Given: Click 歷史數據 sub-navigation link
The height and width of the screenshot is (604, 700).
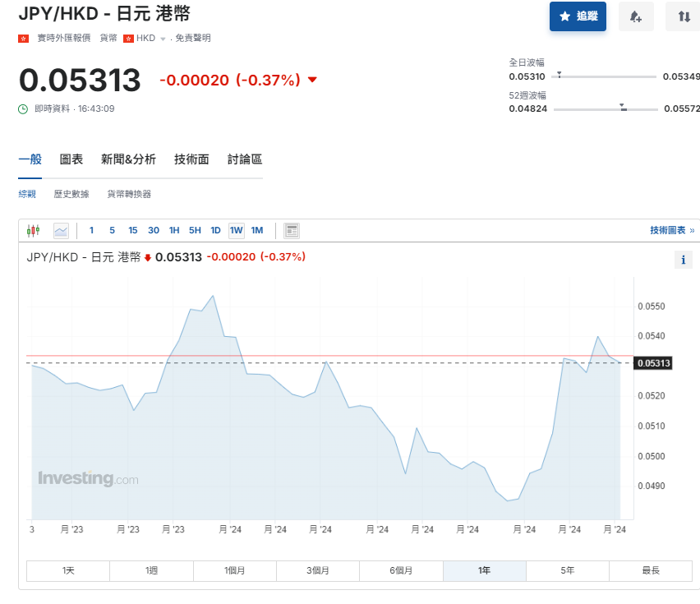Looking at the screenshot, I should click(71, 194).
